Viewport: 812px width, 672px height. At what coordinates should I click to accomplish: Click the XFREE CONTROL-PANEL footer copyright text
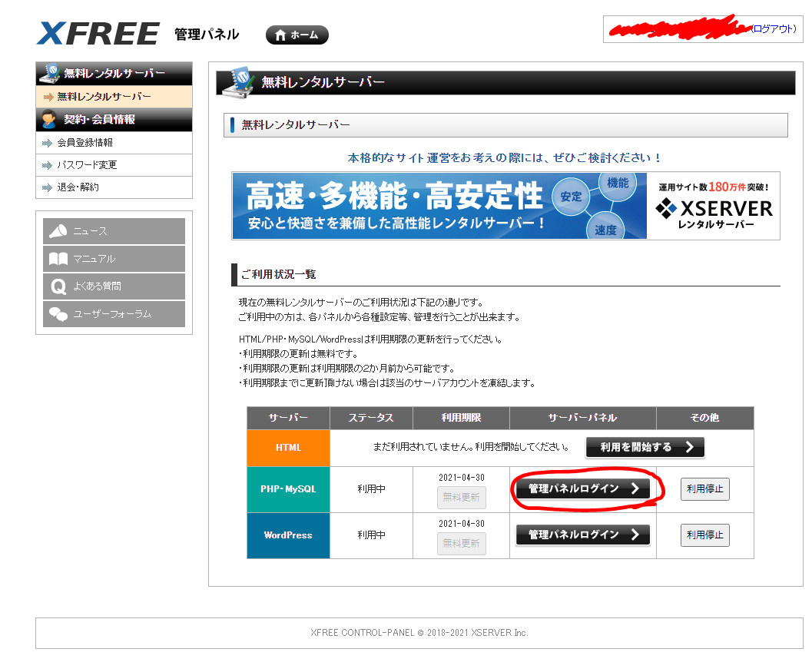(419, 633)
